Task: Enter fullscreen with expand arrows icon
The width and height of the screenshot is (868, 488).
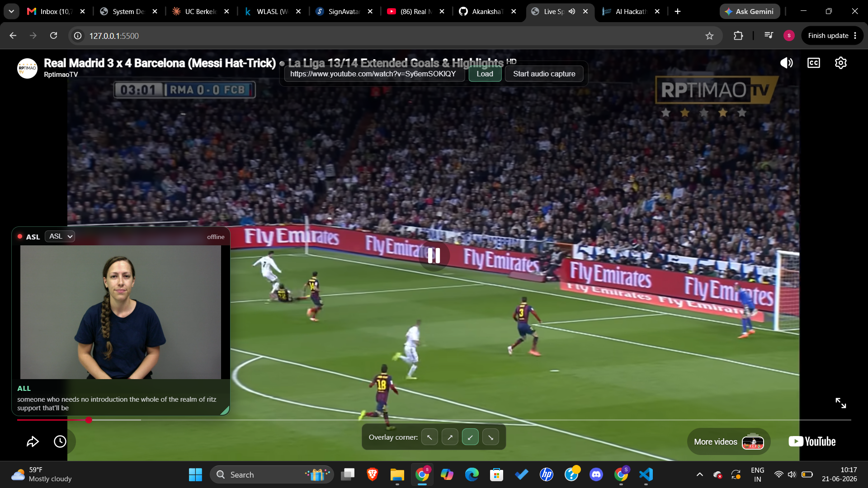Action: (841, 403)
